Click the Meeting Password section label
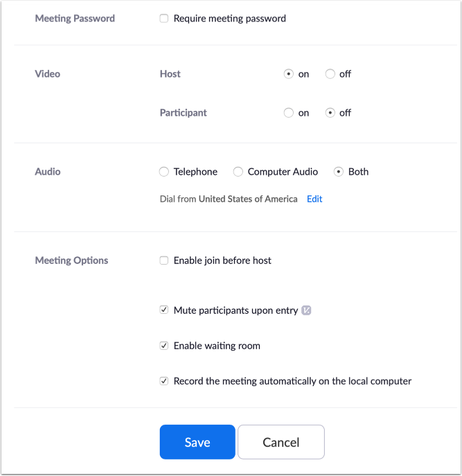This screenshot has height=476, width=462. 75,19
